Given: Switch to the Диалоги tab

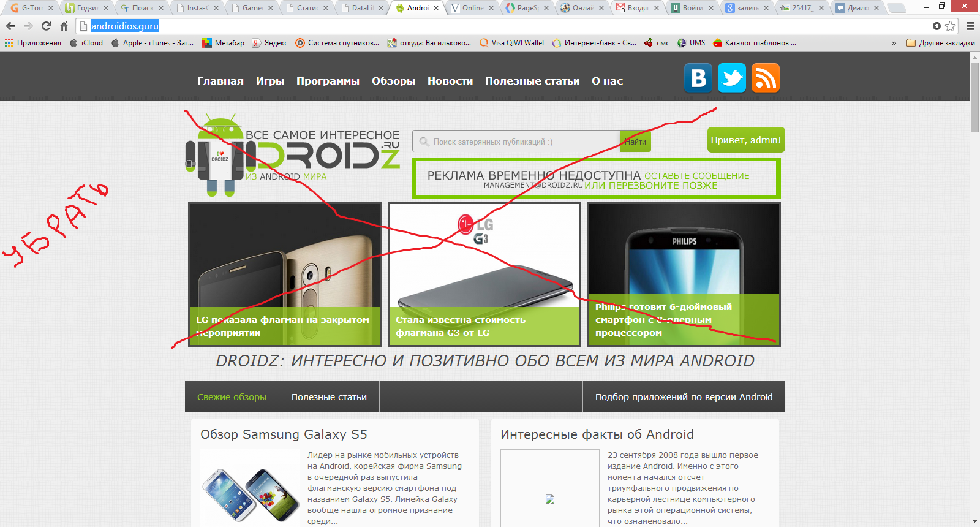Looking at the screenshot, I should [x=858, y=8].
